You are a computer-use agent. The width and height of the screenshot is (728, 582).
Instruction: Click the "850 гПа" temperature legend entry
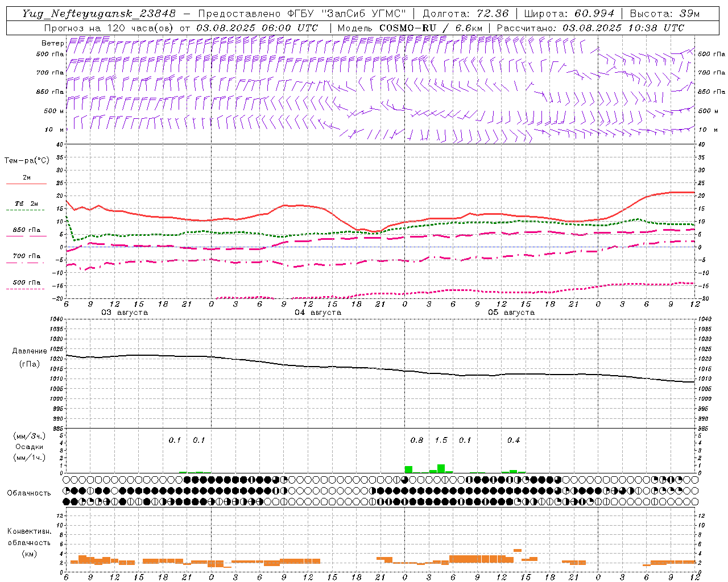[27, 230]
